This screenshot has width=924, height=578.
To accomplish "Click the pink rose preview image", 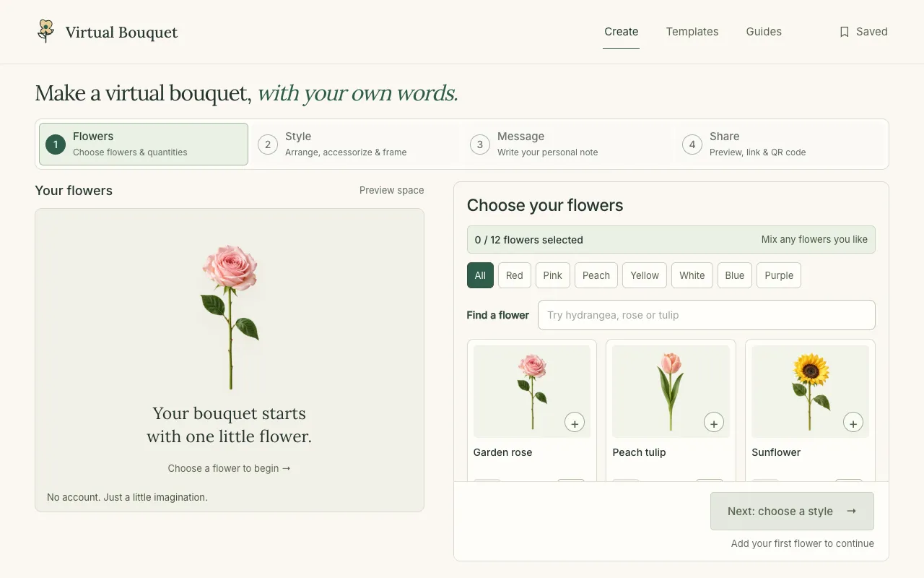I will click(230, 317).
